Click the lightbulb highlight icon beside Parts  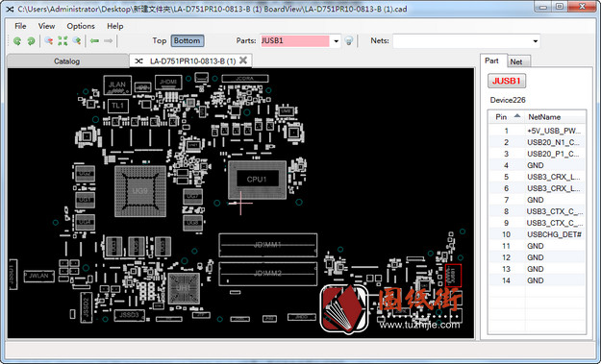pos(348,41)
